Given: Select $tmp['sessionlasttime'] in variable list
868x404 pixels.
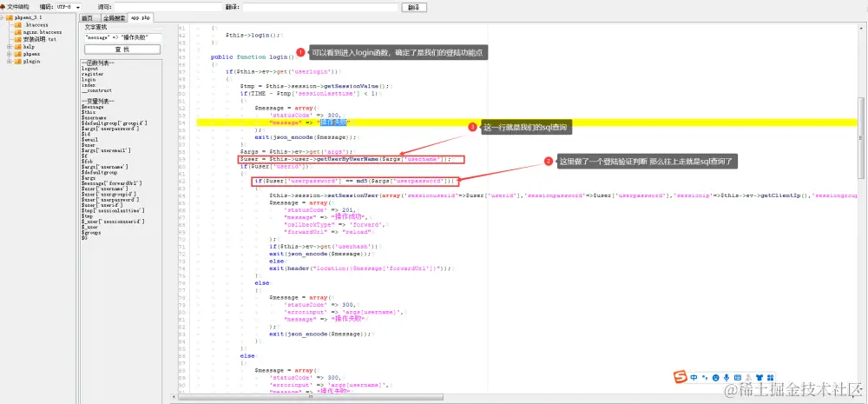Looking at the screenshot, I should coord(113,210).
